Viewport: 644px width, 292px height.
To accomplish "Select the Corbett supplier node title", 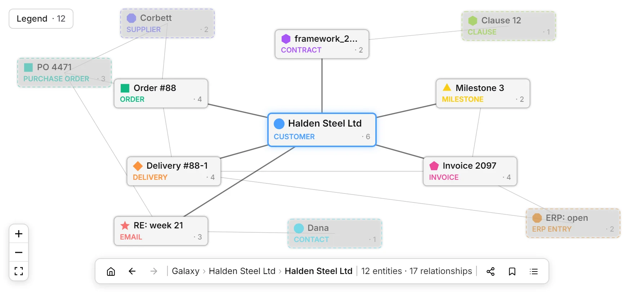I will (x=156, y=18).
